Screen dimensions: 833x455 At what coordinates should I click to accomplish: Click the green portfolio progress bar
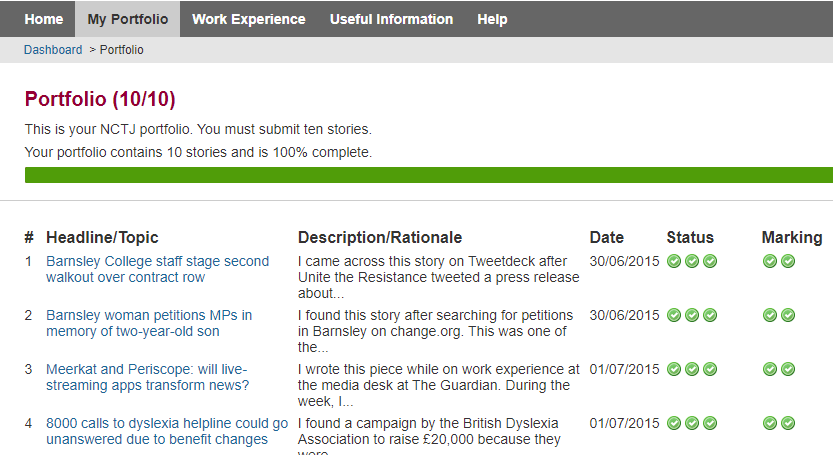tap(428, 176)
